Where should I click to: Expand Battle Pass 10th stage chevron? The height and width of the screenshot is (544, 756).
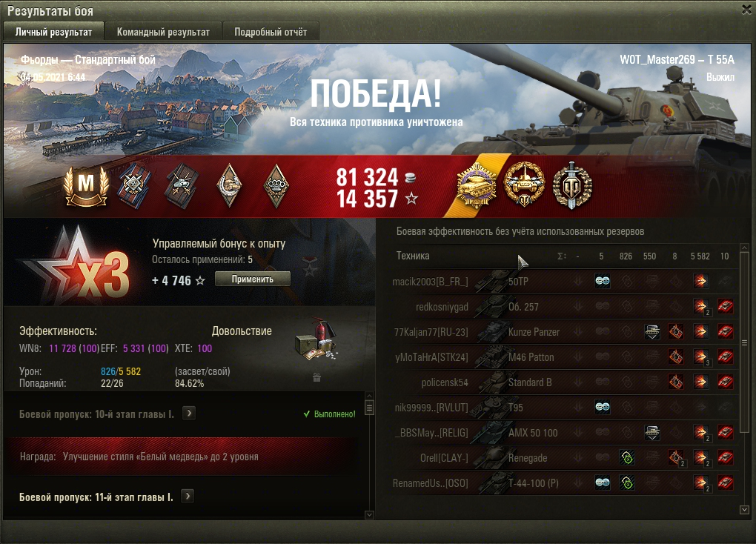point(189,414)
